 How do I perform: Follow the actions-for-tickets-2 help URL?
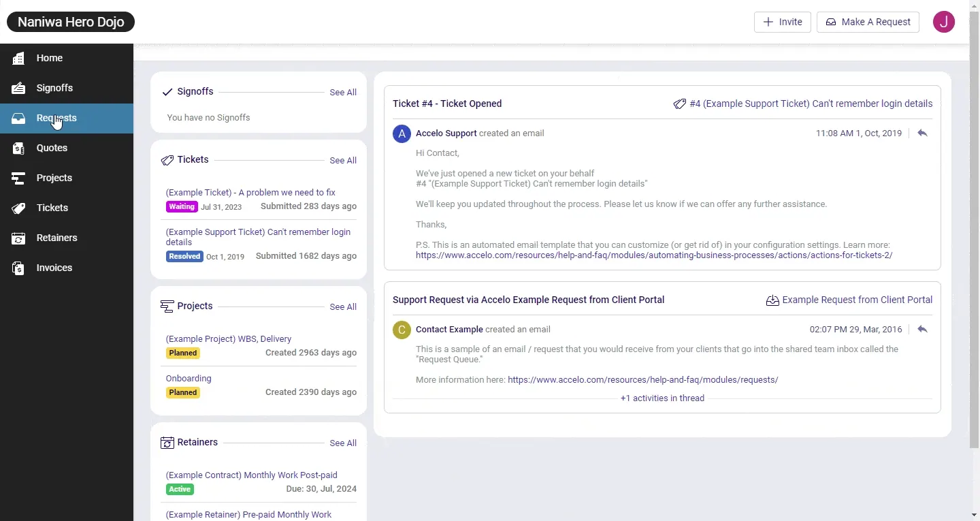coord(654,255)
